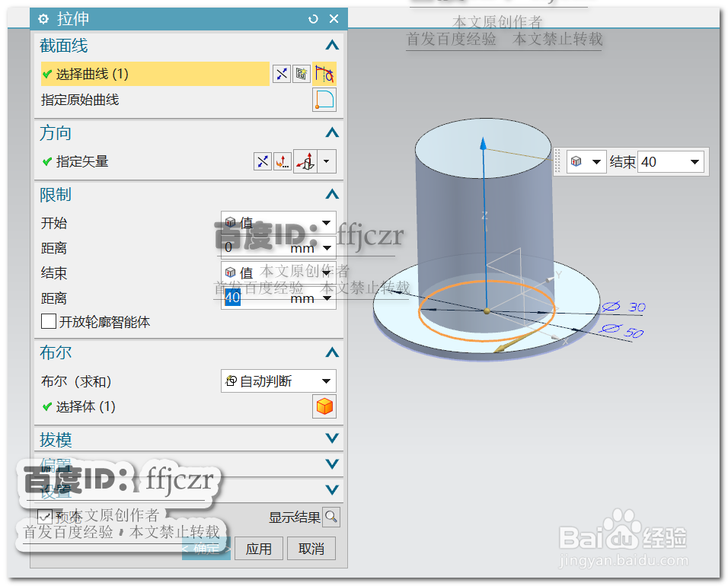Screen dimensions: 728x586
Task: Open the sketch section drawing icon next to 选择曲线
Action: 301,73
